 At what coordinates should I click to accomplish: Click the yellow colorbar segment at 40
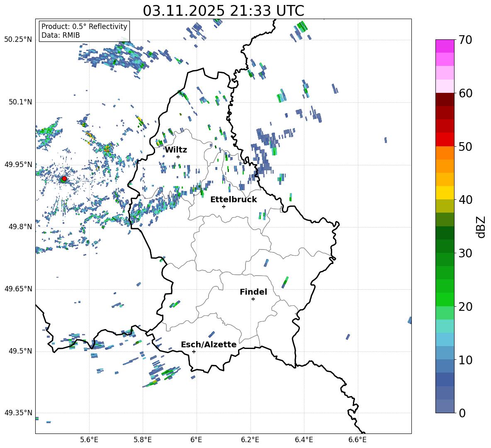point(445,193)
